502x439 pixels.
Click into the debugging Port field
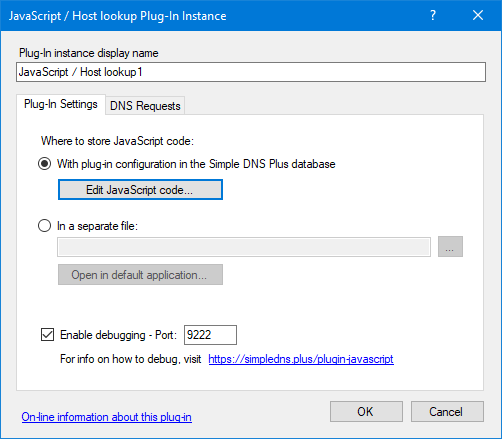[210, 335]
